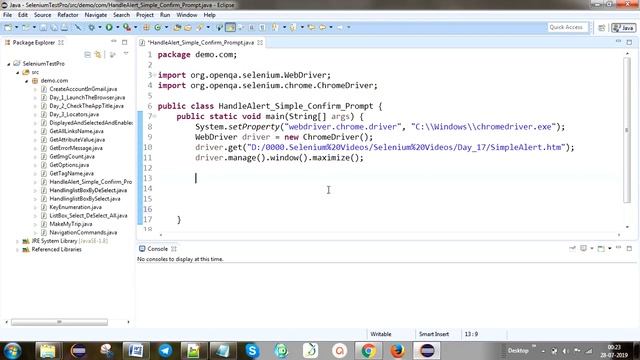Click the Smart Insert status bar entry
Viewport: 640px width, 360px height.
click(x=433, y=334)
